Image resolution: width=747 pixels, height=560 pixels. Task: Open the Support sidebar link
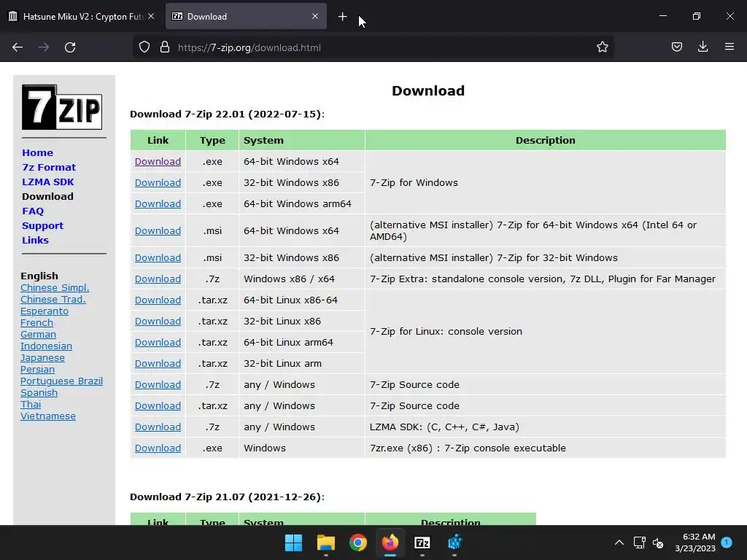click(42, 226)
